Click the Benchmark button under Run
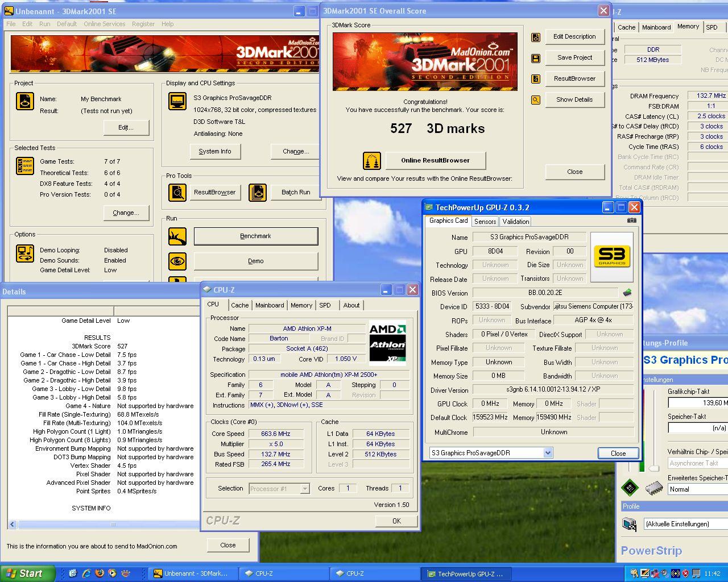Image resolution: width=728 pixels, height=582 pixels. (x=256, y=236)
